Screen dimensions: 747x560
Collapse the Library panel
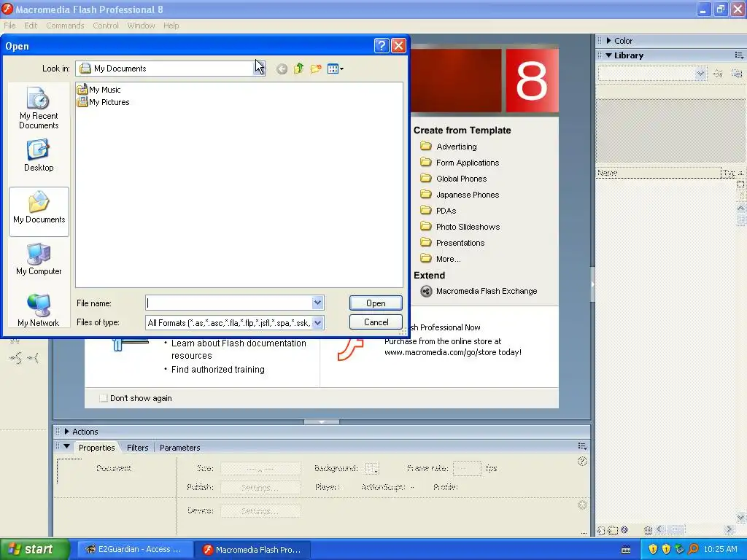point(608,55)
